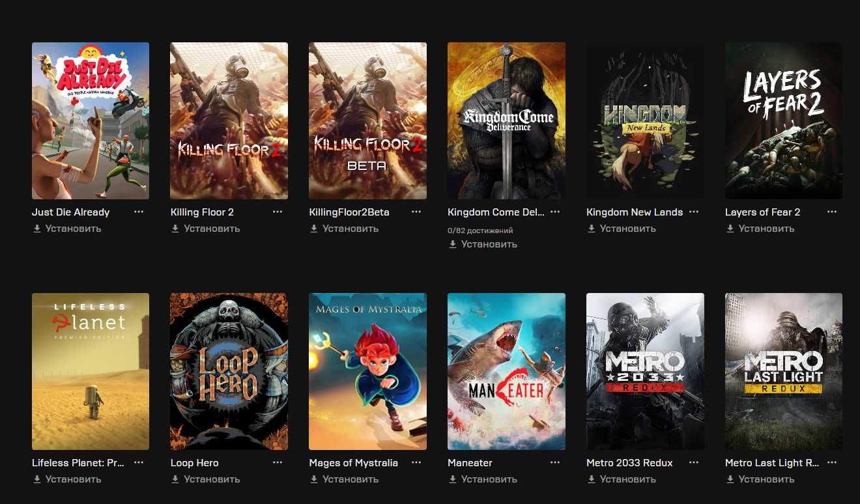The height and width of the screenshot is (504, 860).
Task: Click the "Metro 2033 Redux" title text
Action: click(629, 463)
